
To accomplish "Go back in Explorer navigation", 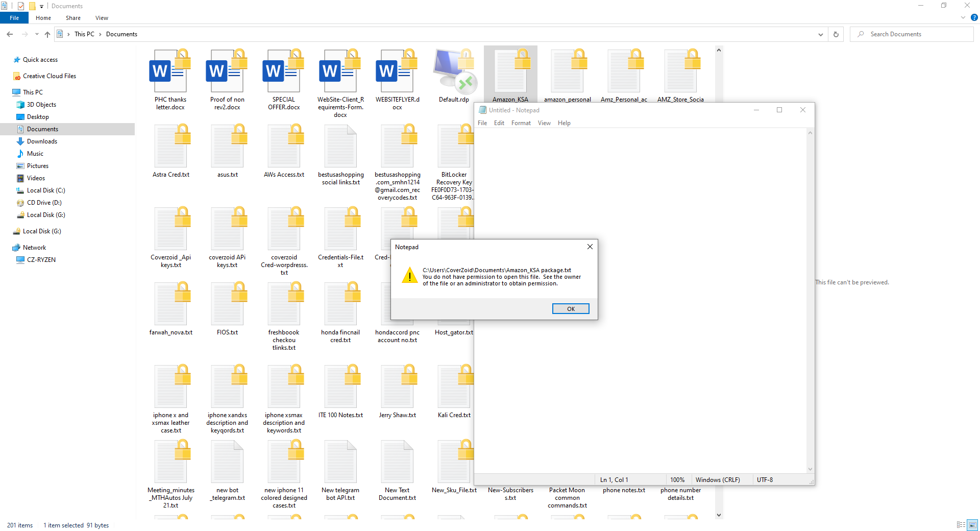I will tap(10, 34).
